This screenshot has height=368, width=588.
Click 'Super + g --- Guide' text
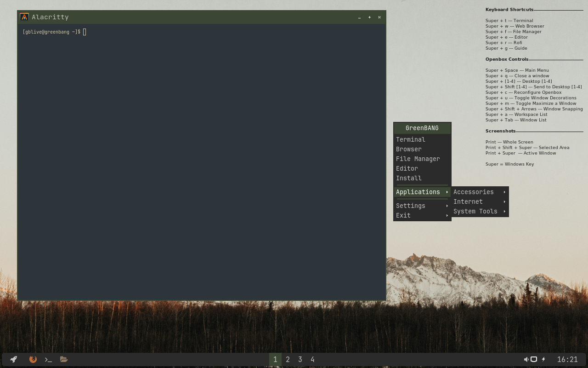tap(506, 48)
